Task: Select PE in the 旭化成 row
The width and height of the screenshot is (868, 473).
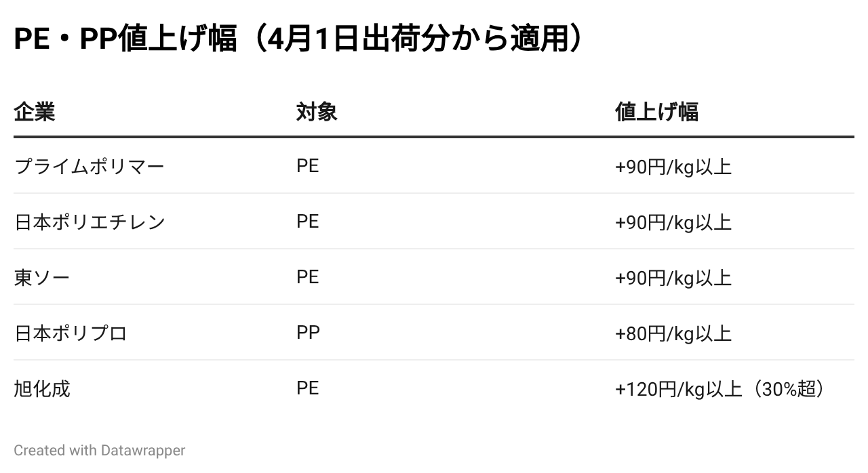Action: (307, 388)
